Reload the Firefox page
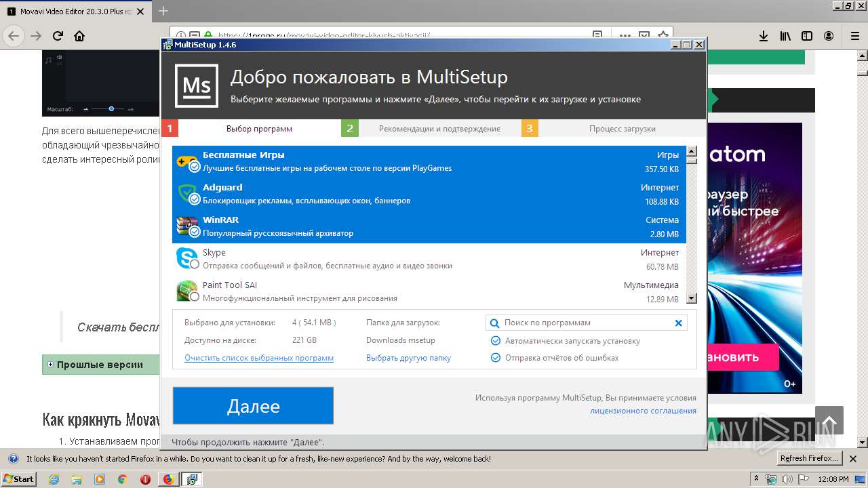 click(x=58, y=36)
